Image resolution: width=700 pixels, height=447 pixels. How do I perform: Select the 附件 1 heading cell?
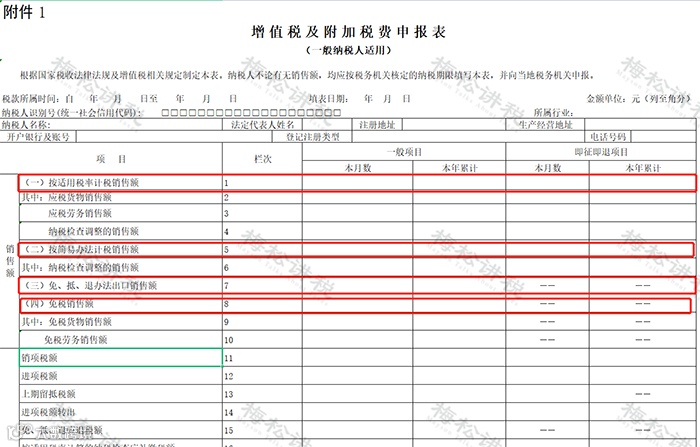point(24,12)
